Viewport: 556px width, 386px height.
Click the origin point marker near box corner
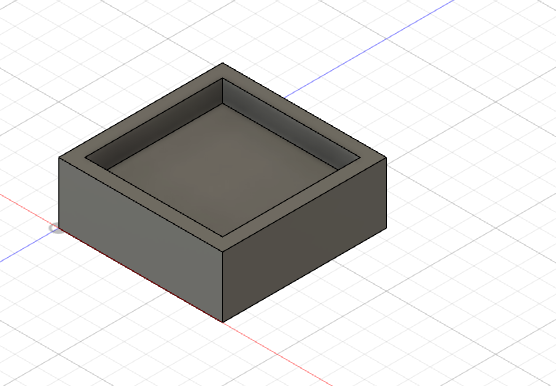(55, 229)
